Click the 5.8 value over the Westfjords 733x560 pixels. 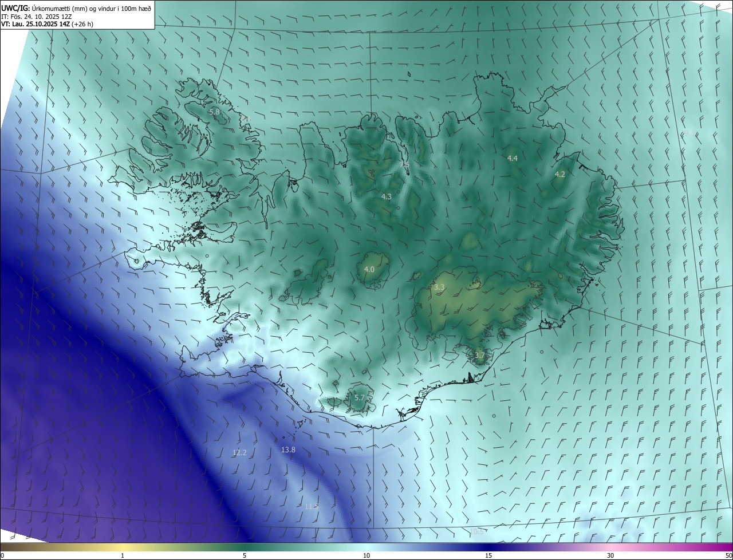(215, 112)
